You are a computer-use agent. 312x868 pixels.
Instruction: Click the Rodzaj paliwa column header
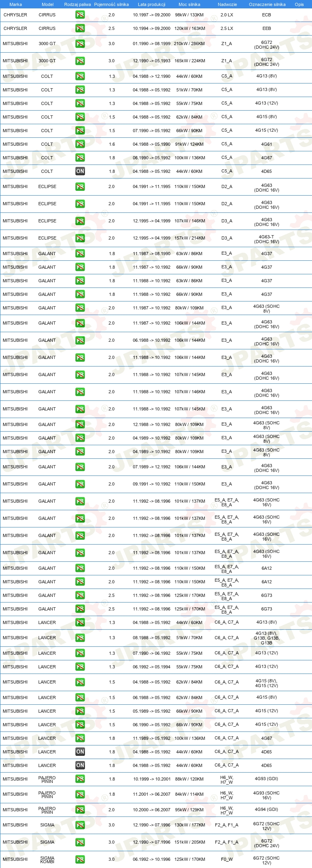pyautogui.click(x=77, y=4)
